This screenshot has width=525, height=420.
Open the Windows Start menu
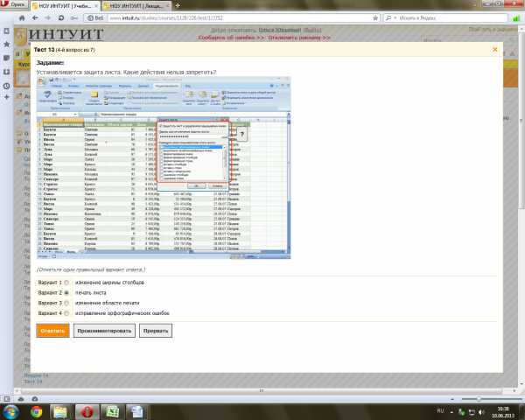(x=10, y=411)
